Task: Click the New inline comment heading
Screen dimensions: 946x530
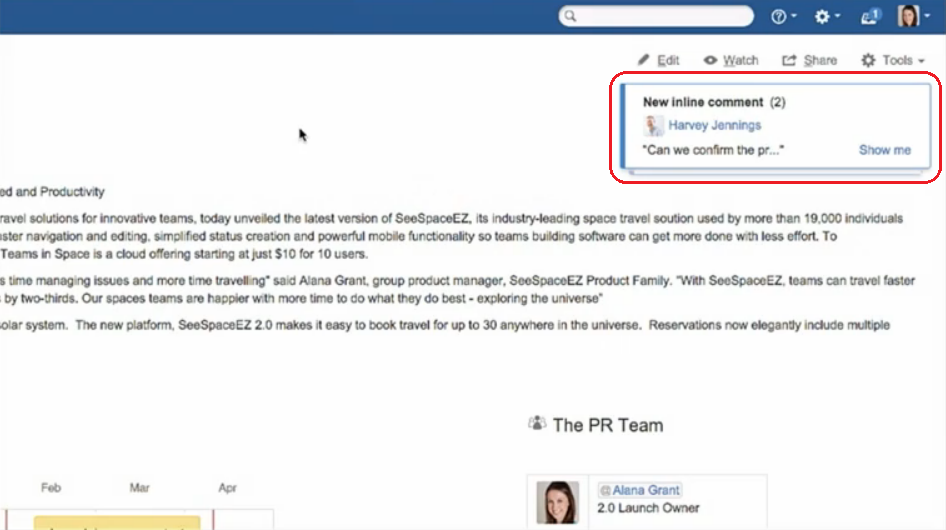Action: 703,102
